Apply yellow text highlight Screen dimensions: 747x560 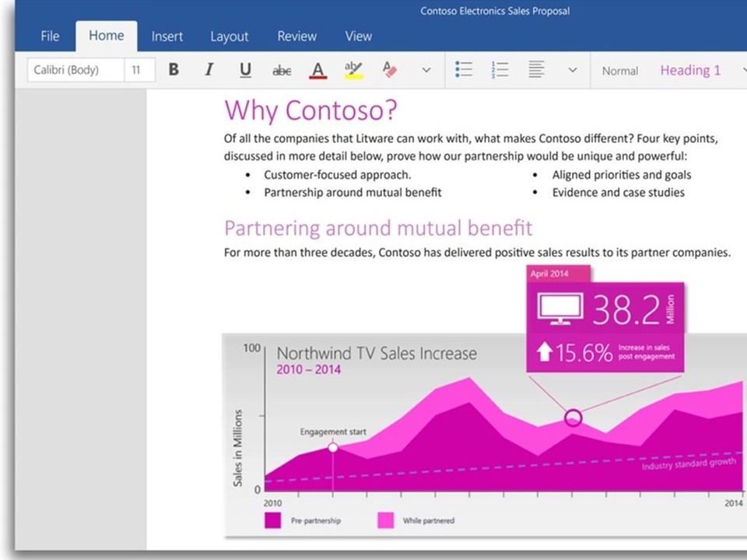[x=353, y=70]
